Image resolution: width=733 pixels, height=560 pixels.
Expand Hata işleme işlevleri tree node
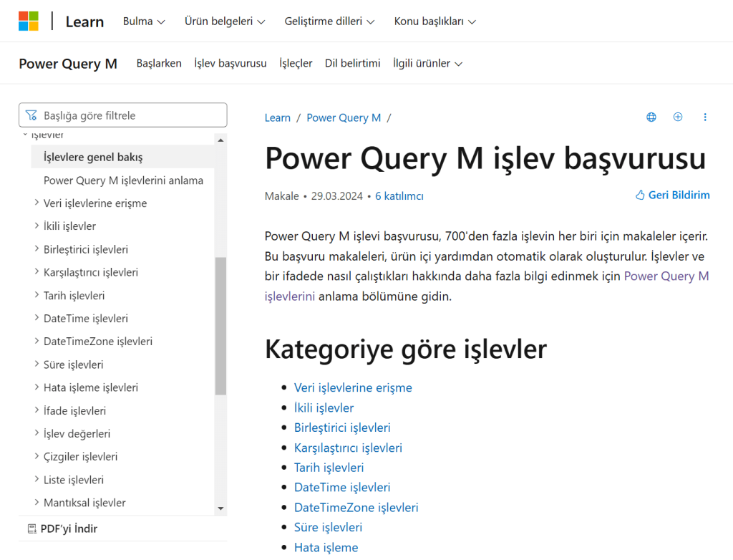click(x=37, y=387)
